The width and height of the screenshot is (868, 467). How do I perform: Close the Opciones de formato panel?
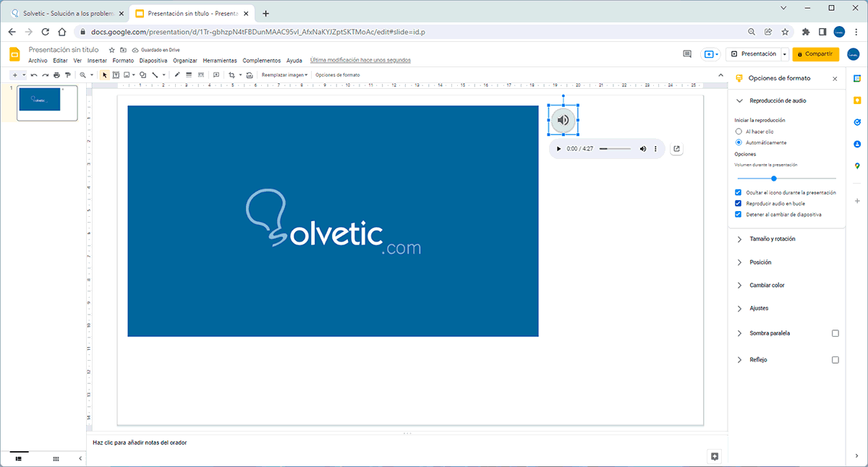[835, 78]
